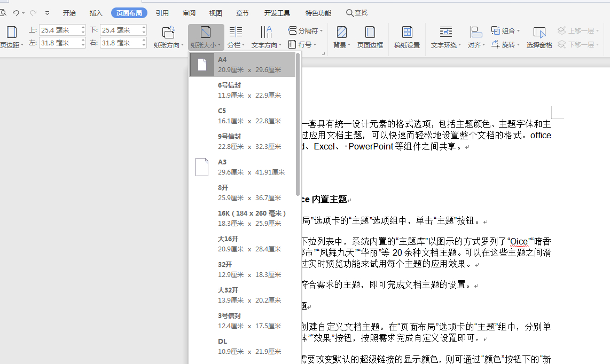Click the paper size list scrollbar

click(298, 124)
